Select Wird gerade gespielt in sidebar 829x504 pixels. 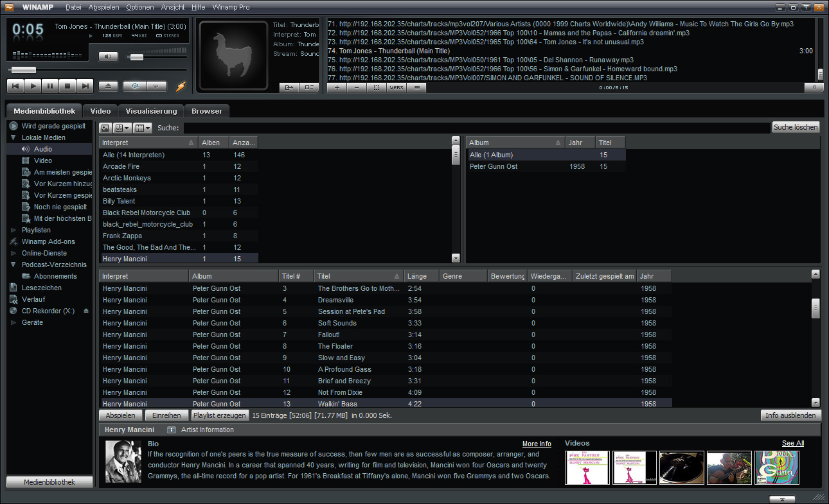(x=50, y=126)
